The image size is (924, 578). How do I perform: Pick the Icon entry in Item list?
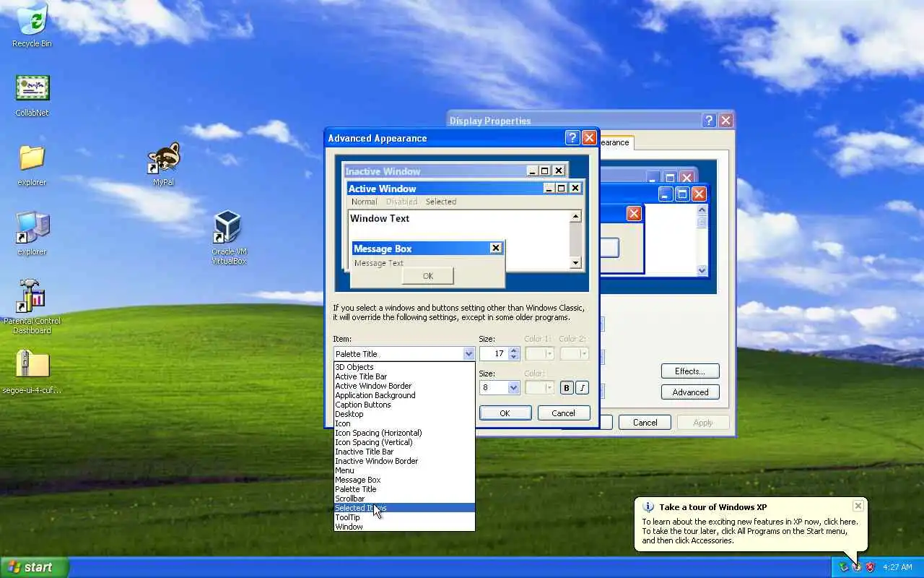404,423
